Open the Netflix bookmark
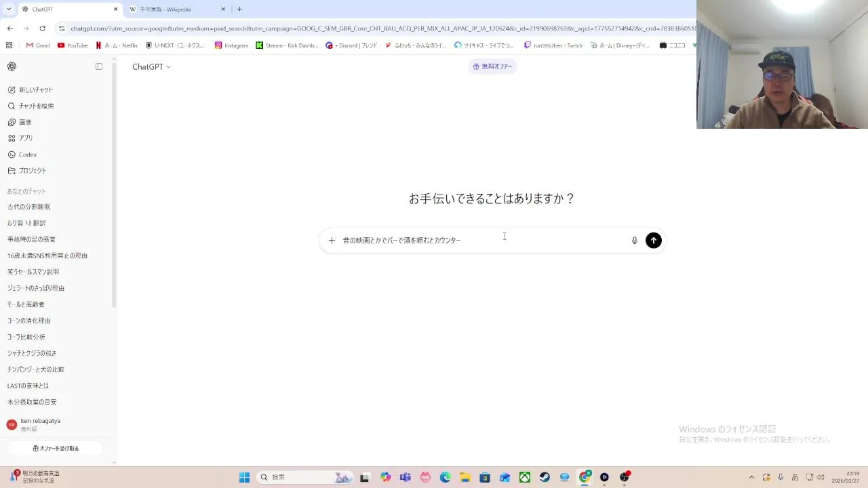 click(x=117, y=45)
